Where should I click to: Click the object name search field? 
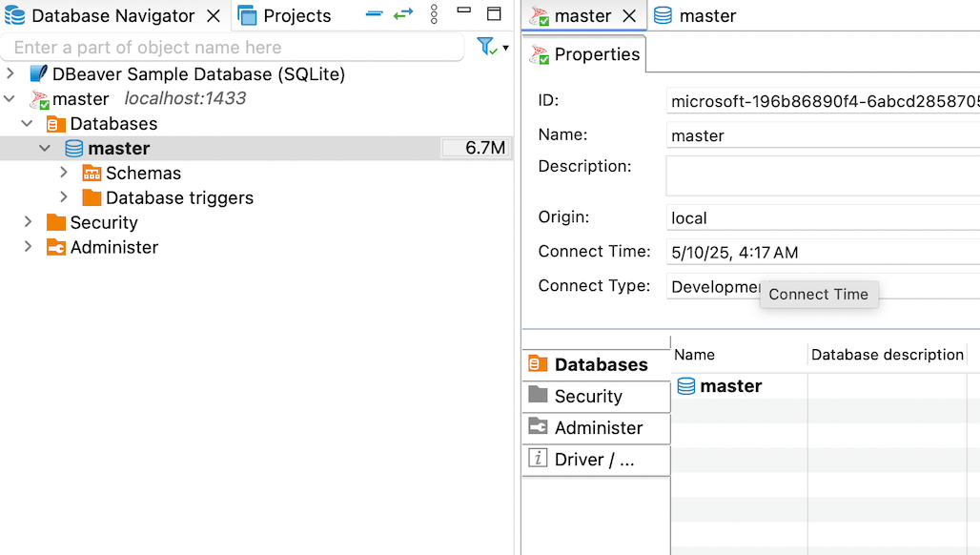(x=233, y=48)
